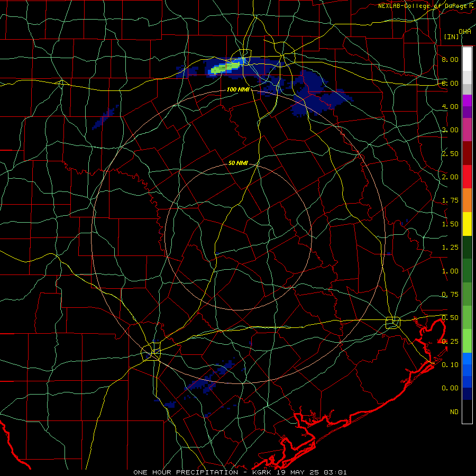Click the navy swatch below 0.00
This screenshot has height=476, width=476.
[x=467, y=394]
